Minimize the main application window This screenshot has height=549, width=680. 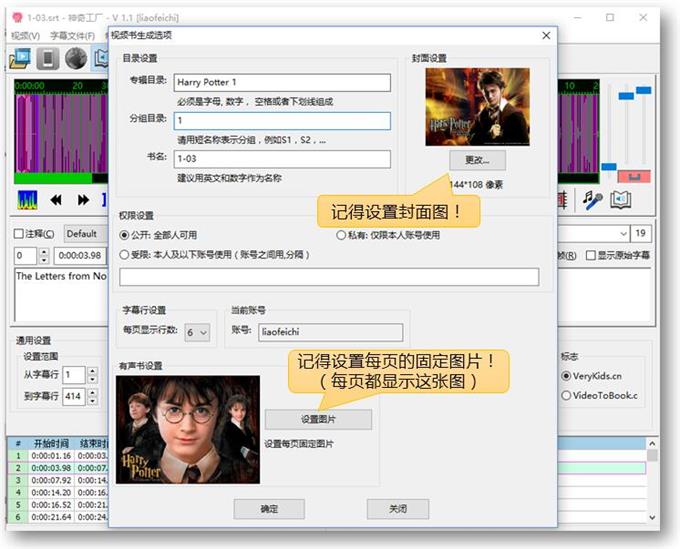(577, 17)
